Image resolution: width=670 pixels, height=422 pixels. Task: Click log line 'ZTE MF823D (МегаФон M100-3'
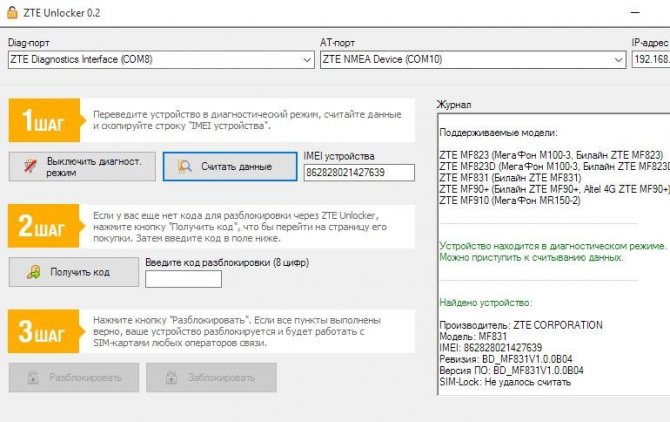tap(555, 166)
